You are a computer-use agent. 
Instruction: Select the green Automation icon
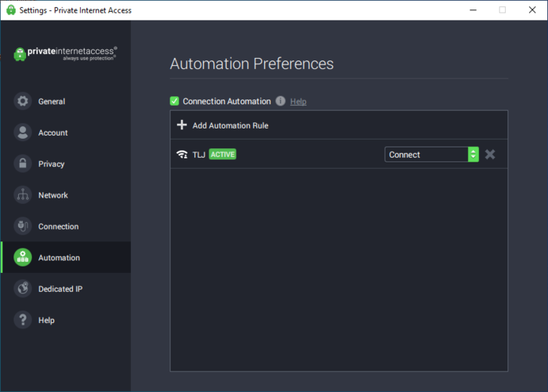click(23, 257)
